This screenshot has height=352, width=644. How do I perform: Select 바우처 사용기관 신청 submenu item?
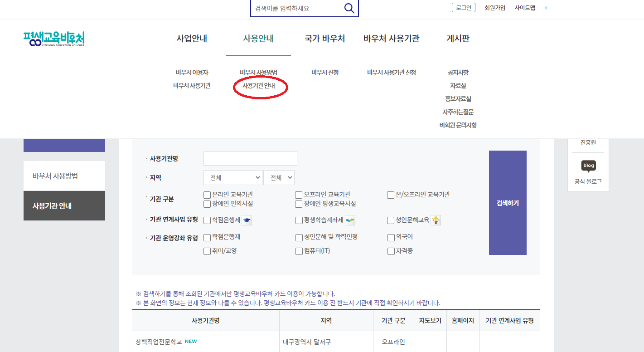(392, 73)
